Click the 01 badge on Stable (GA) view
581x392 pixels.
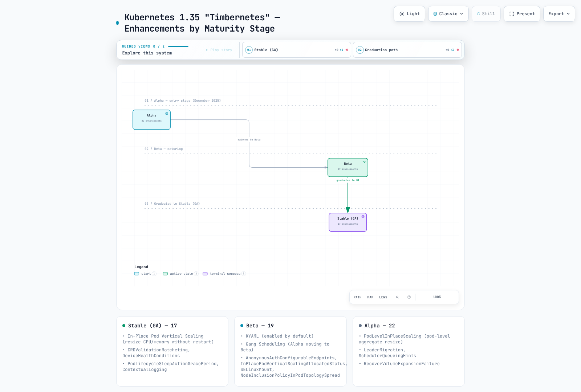pos(249,50)
